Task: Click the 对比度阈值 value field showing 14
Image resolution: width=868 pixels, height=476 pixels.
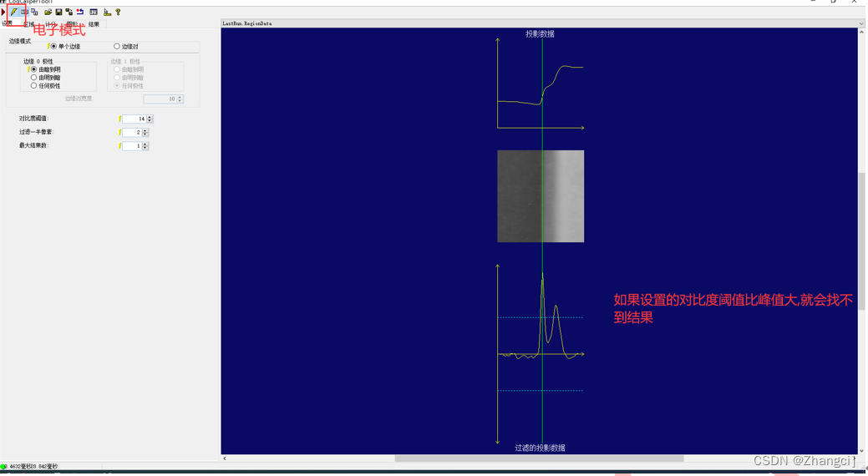Action: pos(135,119)
